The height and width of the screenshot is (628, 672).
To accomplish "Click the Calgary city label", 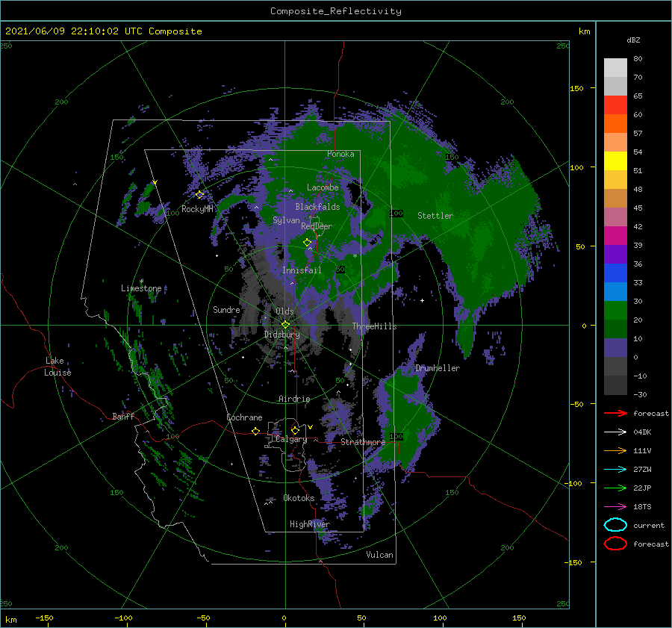I will pos(291,439).
